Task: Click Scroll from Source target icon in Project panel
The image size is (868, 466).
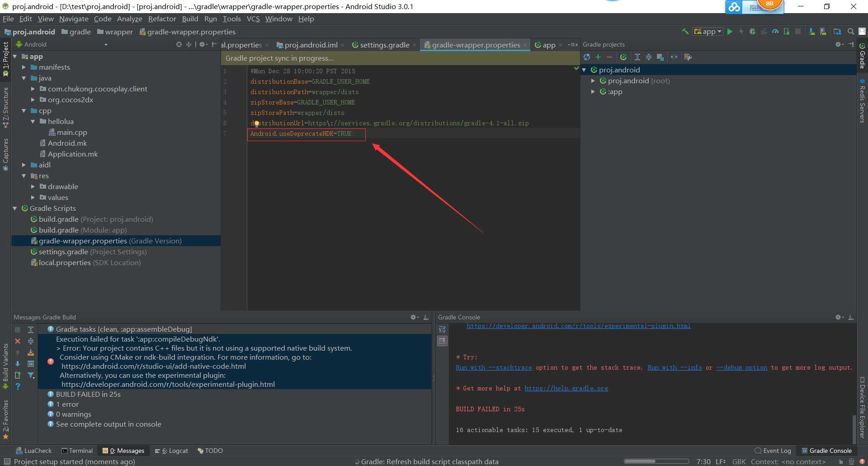Action: 179,44
